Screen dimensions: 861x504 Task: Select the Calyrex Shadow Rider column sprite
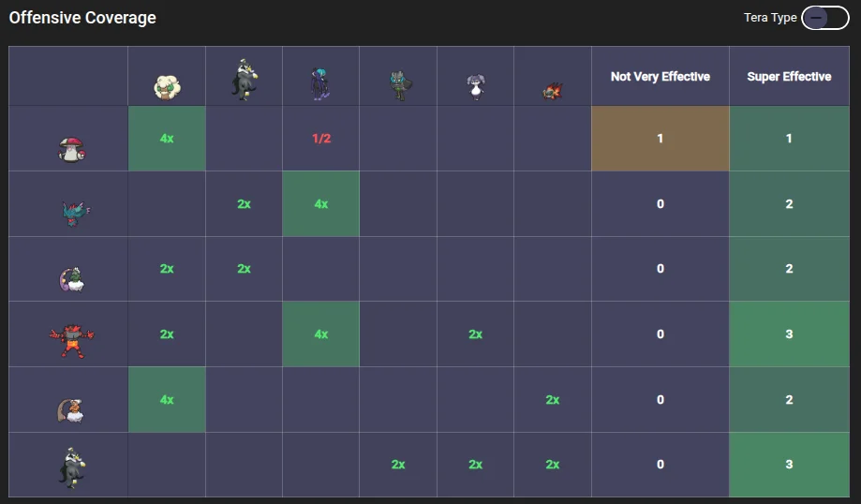320,83
